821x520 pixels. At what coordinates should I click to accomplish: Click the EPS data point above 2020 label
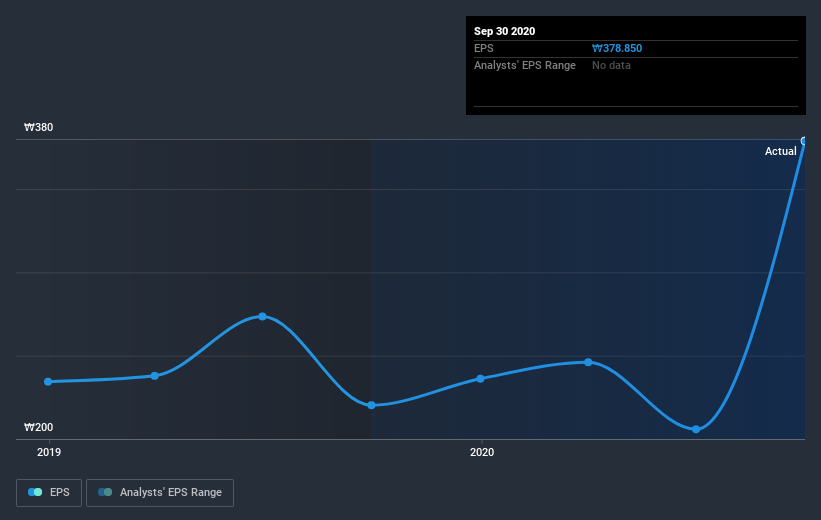(481, 379)
